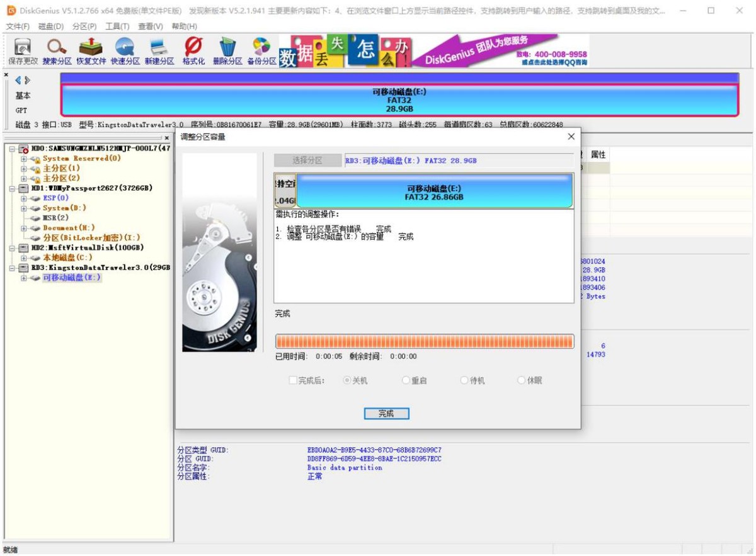756x556 pixels.
Task: Expand the System(D:) partition node
Action: point(24,208)
